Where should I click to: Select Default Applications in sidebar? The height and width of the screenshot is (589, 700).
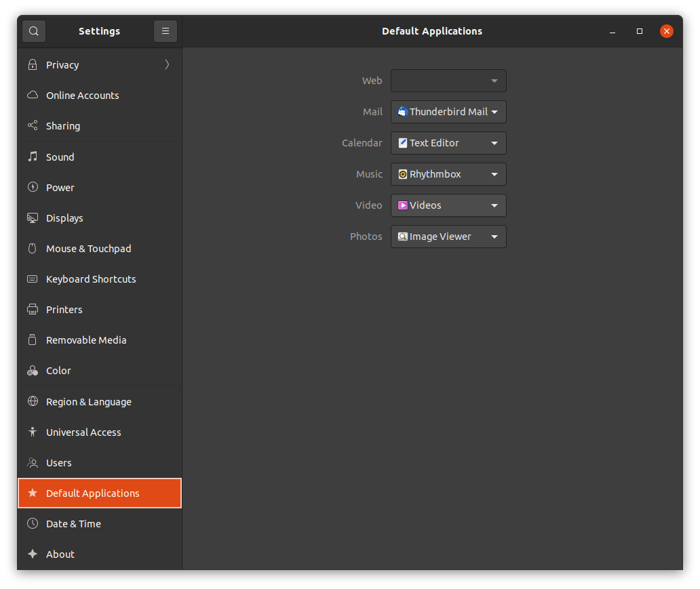[100, 493]
